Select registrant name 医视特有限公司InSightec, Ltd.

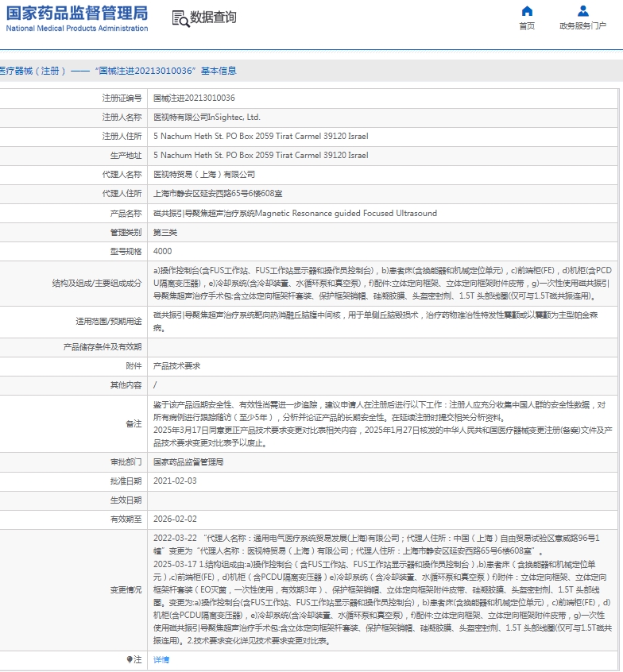click(207, 117)
